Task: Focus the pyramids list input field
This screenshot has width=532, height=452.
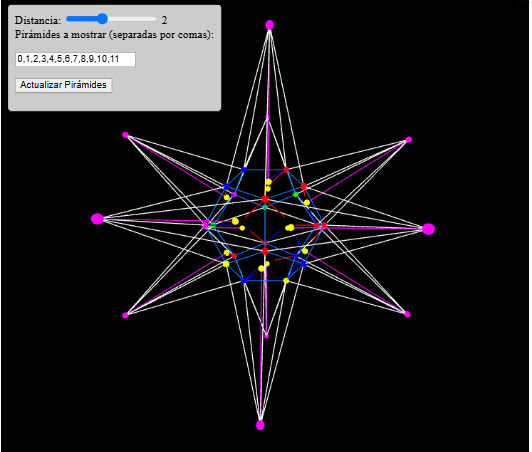Action: [75, 59]
